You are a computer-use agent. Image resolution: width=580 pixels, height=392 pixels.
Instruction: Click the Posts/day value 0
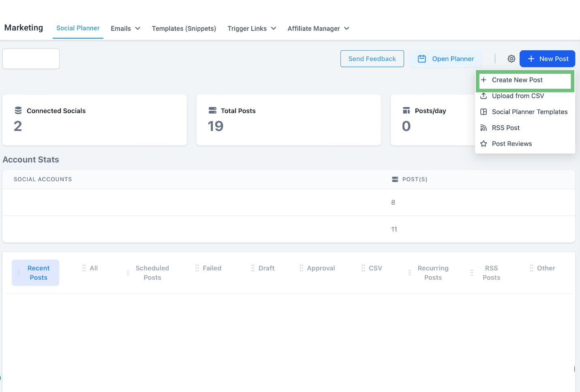[x=406, y=126]
